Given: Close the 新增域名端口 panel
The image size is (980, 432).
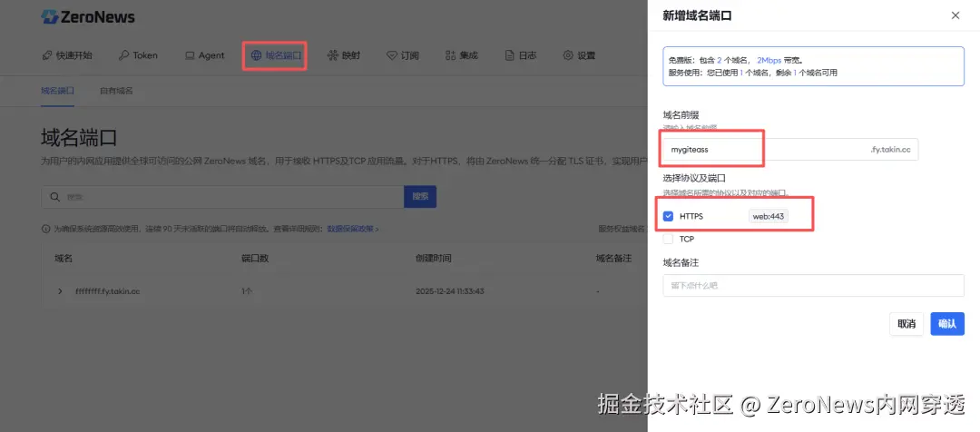Looking at the screenshot, I should coord(955,15).
